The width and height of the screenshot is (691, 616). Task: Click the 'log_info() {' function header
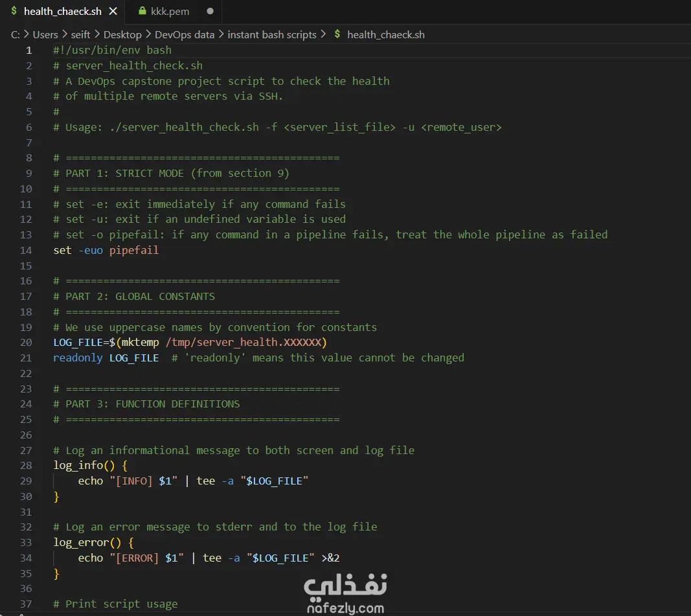click(x=90, y=465)
